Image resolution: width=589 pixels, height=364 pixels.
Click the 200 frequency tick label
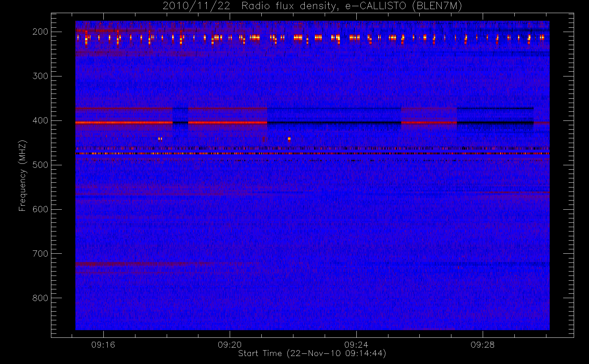[40, 32]
